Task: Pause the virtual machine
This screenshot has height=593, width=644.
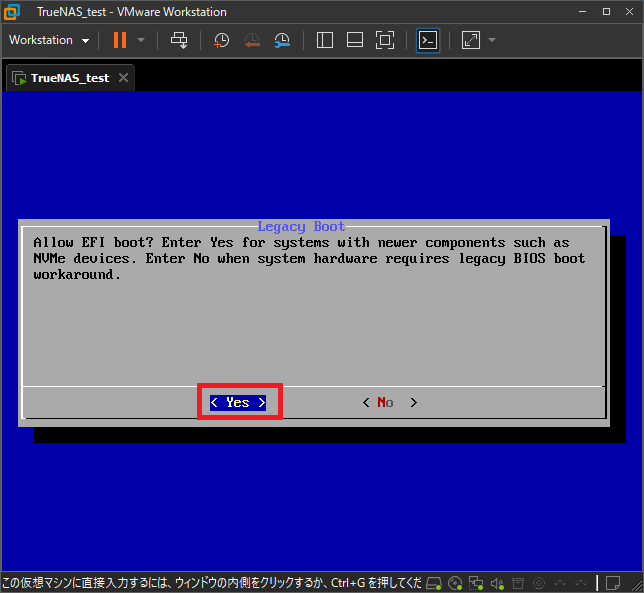Action: [x=120, y=40]
